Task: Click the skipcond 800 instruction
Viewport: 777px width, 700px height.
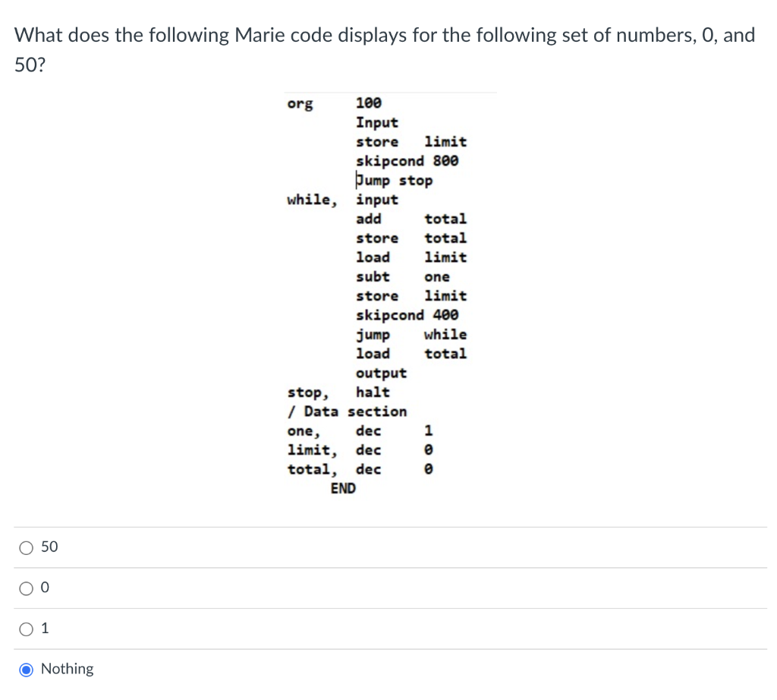Action: point(407,161)
